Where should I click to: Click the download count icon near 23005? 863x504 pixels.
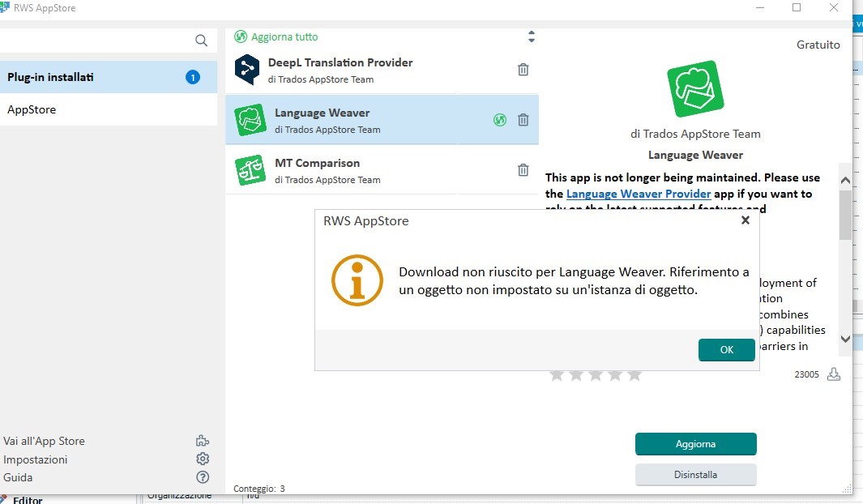tap(834, 374)
